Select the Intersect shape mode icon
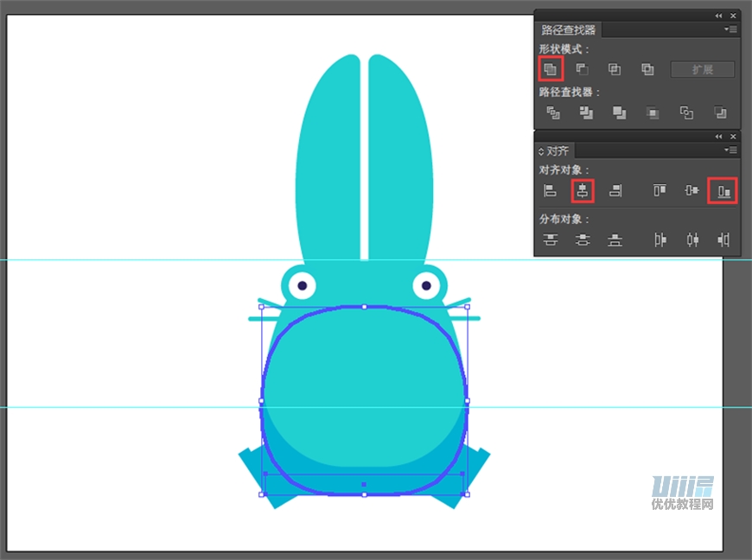The width and height of the screenshot is (752, 560). point(615,69)
